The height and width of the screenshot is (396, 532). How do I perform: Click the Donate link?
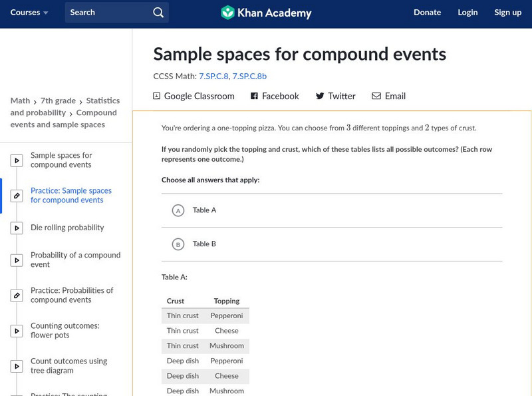(x=427, y=13)
